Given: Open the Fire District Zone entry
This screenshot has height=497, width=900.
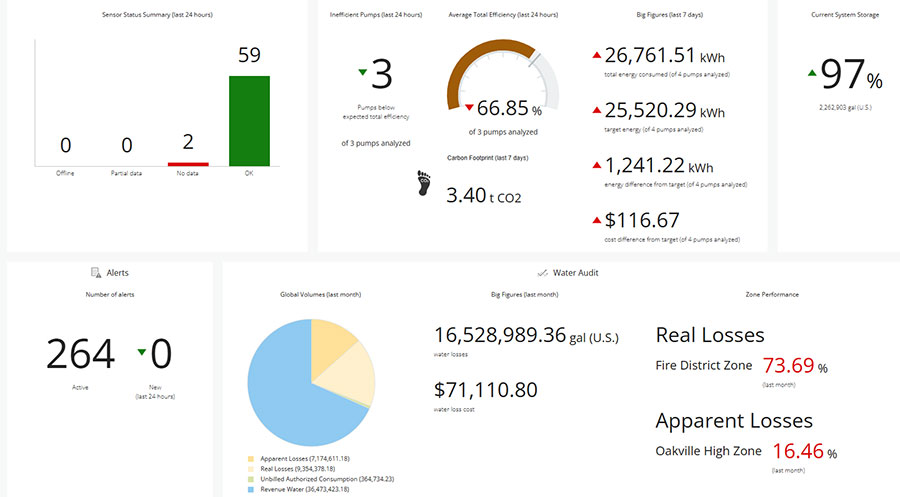Looking at the screenshot, I should coord(704,366).
